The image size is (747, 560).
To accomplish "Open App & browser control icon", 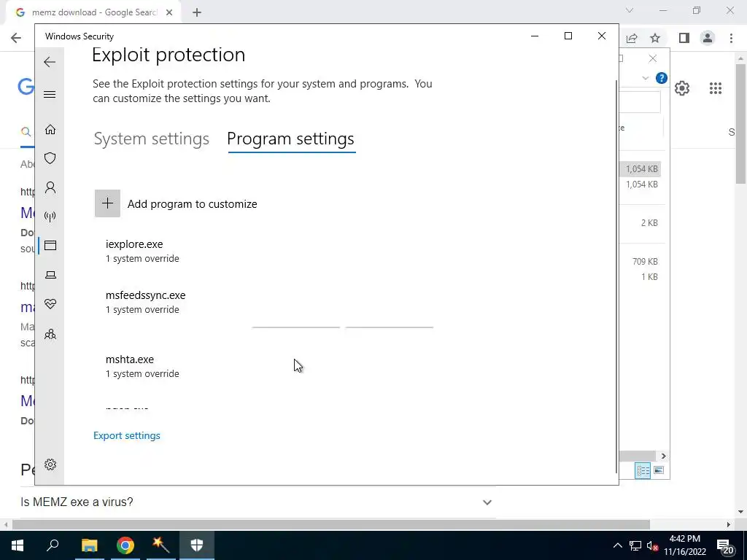I will [50, 245].
